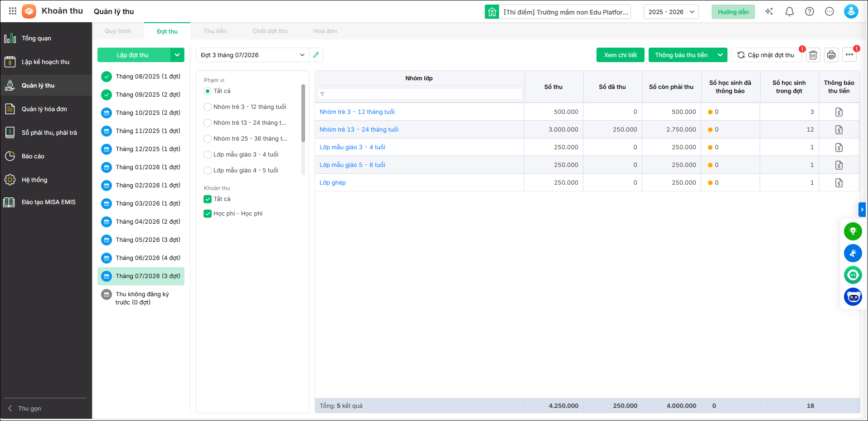Select radio Lớp mẫu giáo 3 - 4 tuổi
Viewport: 868px width, 421px height.
(208, 155)
